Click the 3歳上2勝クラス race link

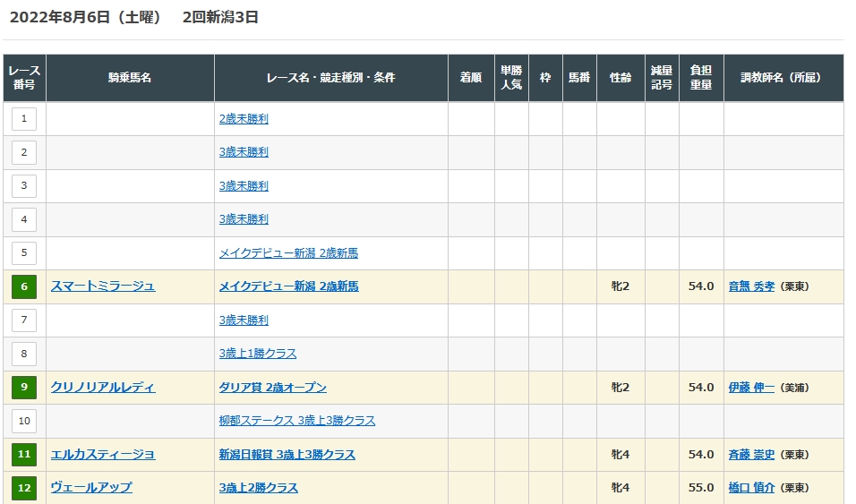pyautogui.click(x=258, y=488)
